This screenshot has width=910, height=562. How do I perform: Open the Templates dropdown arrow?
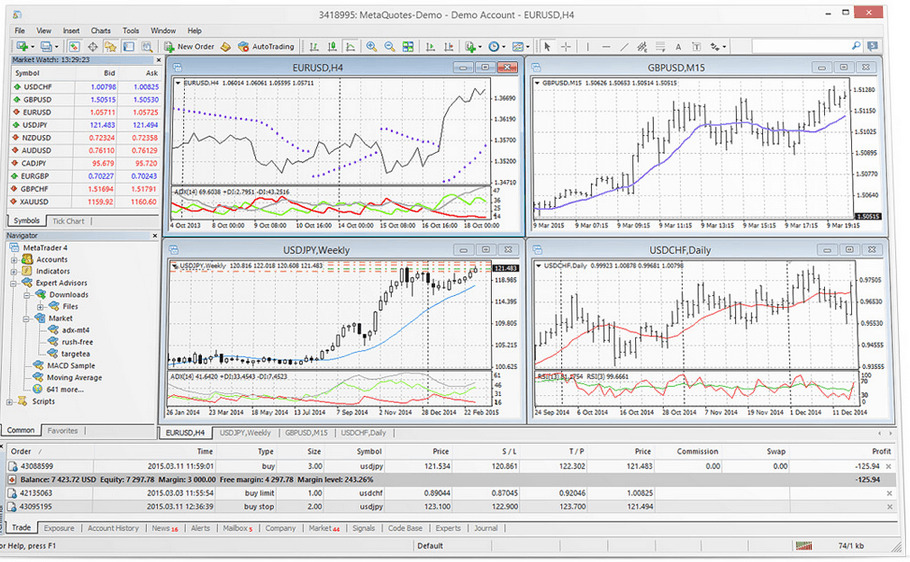point(528,47)
